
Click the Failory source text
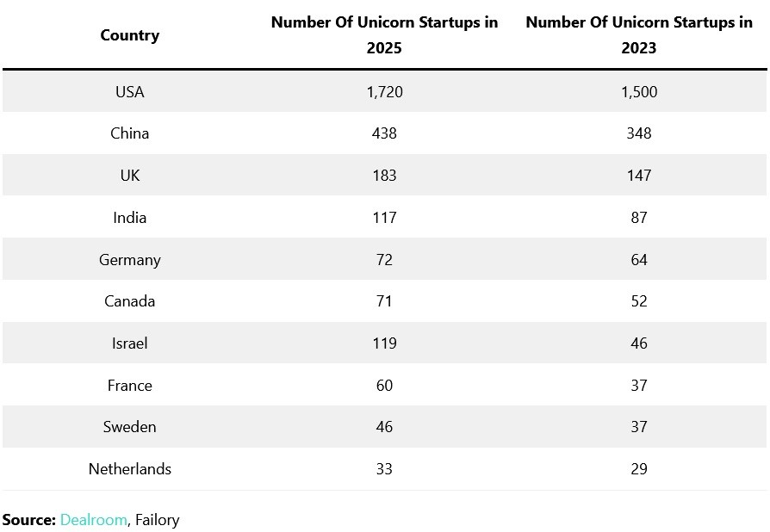[158, 519]
